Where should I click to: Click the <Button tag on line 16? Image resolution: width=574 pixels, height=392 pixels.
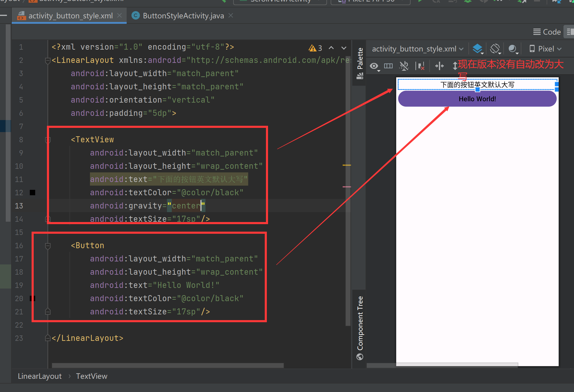pos(88,245)
